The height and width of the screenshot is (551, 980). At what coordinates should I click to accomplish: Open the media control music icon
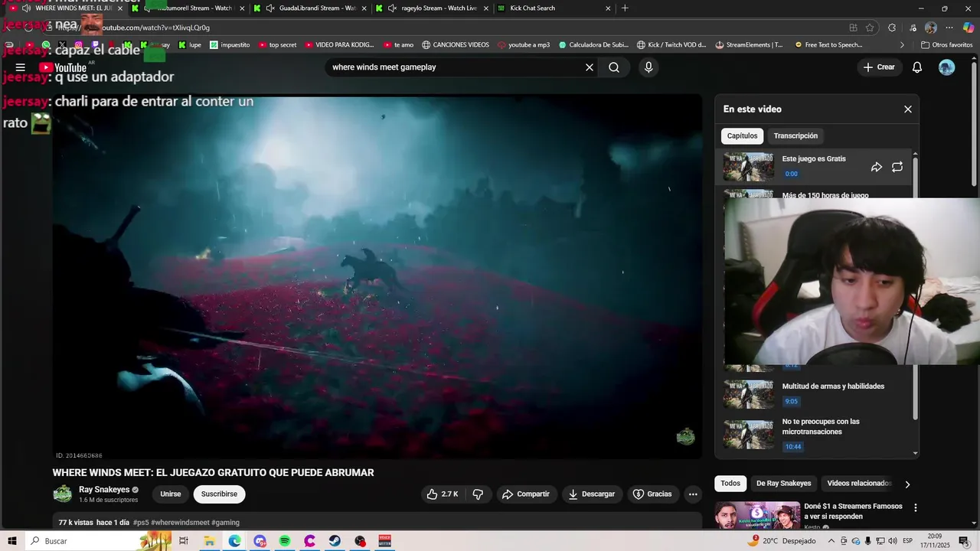coord(911,28)
